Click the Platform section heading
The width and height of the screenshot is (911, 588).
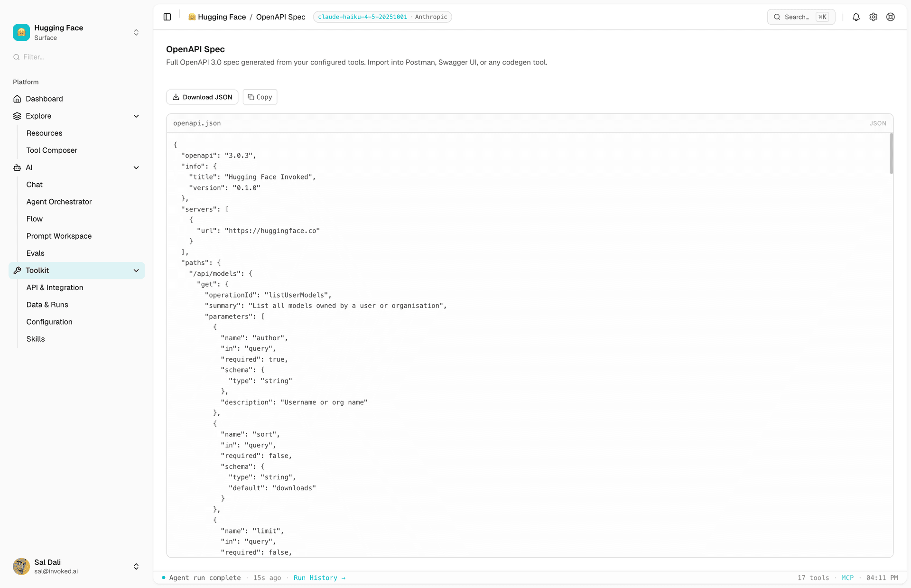coord(26,82)
